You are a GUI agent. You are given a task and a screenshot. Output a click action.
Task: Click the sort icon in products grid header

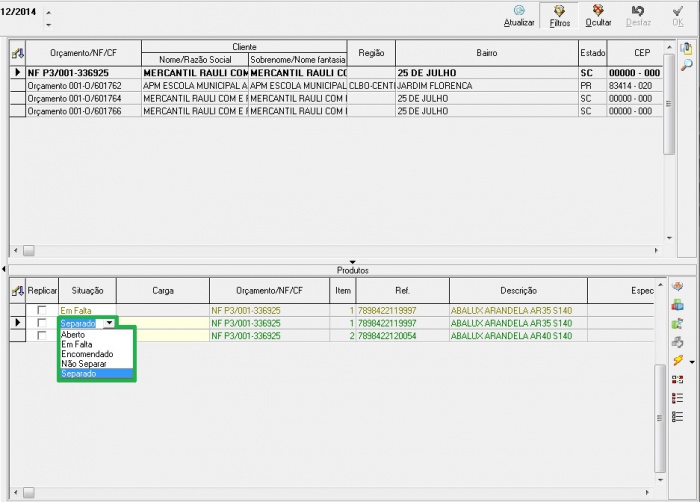pos(16,290)
